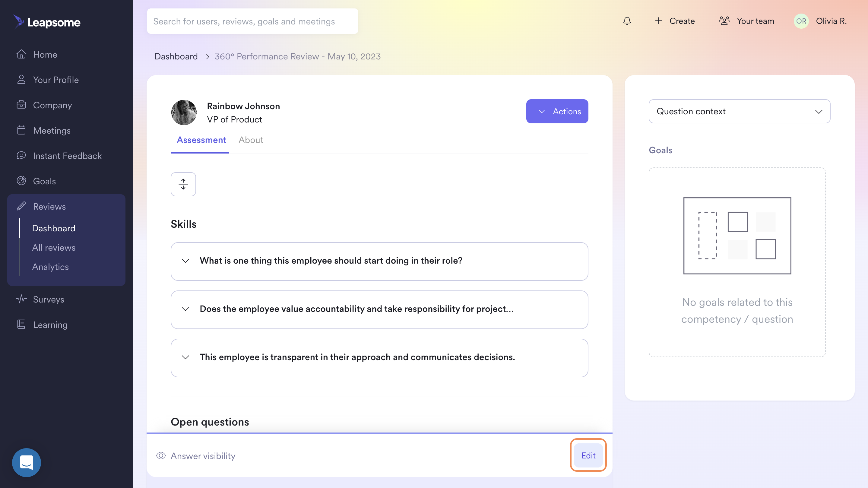Screen dimensions: 868x488
Task: Click the Reviews pencil icon
Action: point(21,206)
